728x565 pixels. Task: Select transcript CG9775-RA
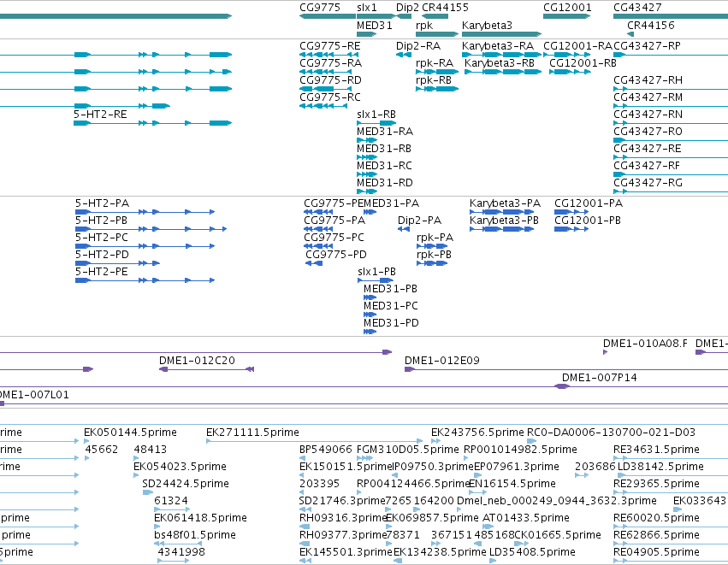coord(330,63)
